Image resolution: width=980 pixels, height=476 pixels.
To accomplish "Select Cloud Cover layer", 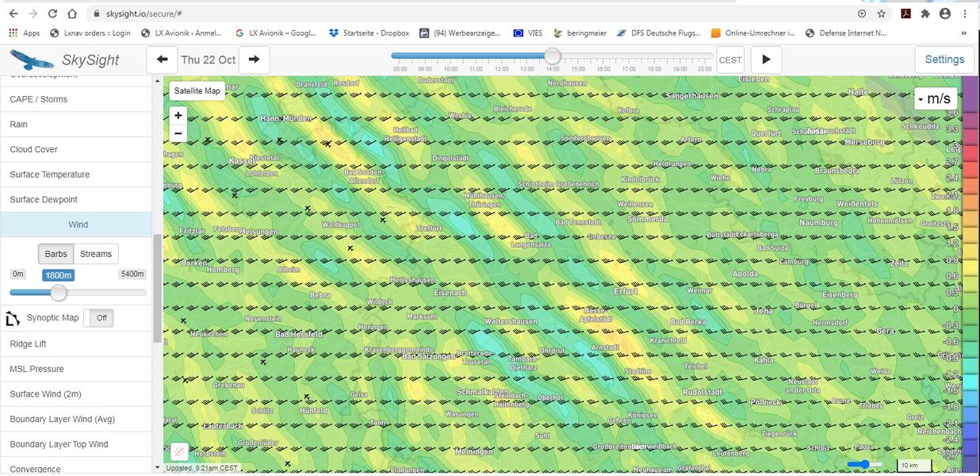I will pyautogui.click(x=34, y=149).
